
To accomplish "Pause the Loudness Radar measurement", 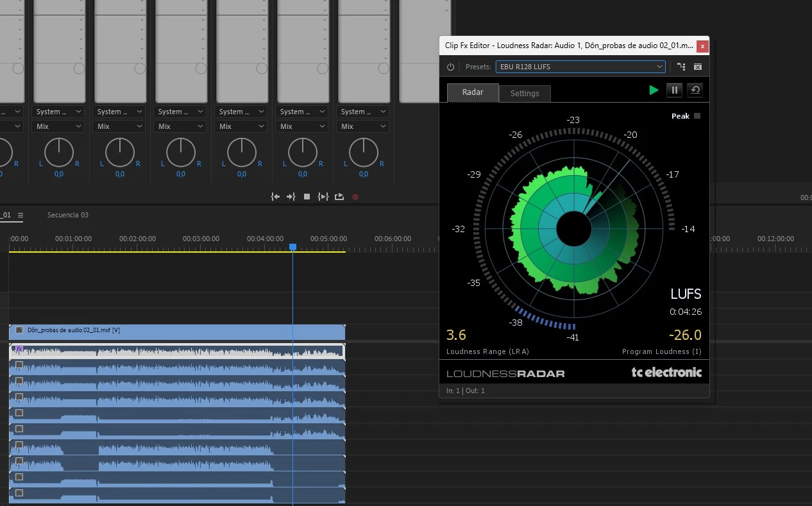I will [674, 90].
